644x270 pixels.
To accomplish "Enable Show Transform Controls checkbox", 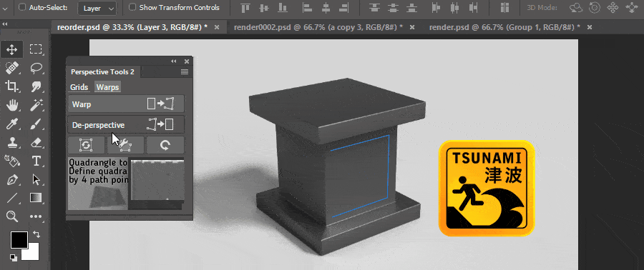I will 132,7.
